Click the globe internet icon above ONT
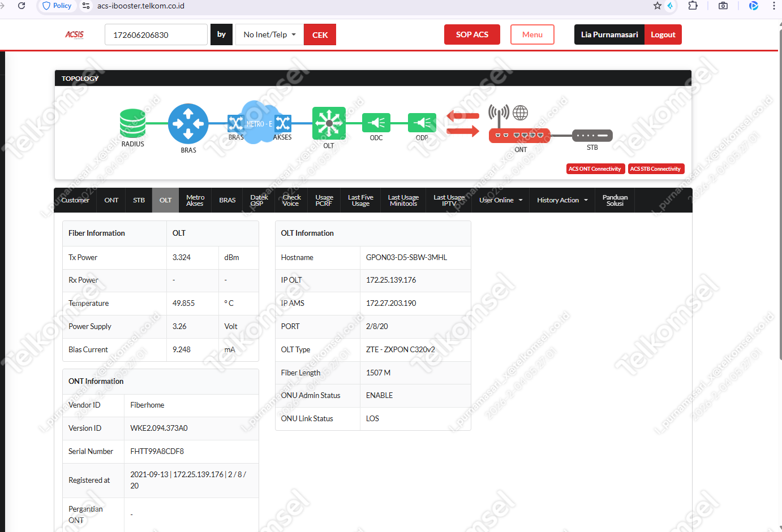 click(521, 113)
